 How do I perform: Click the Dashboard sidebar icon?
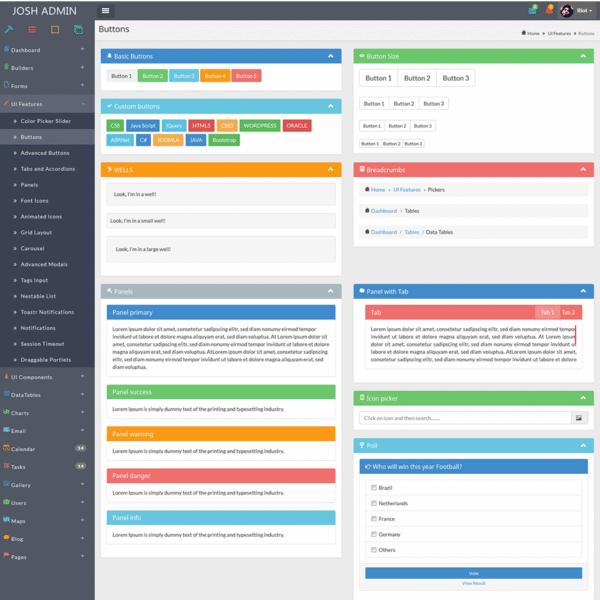click(x=7, y=49)
